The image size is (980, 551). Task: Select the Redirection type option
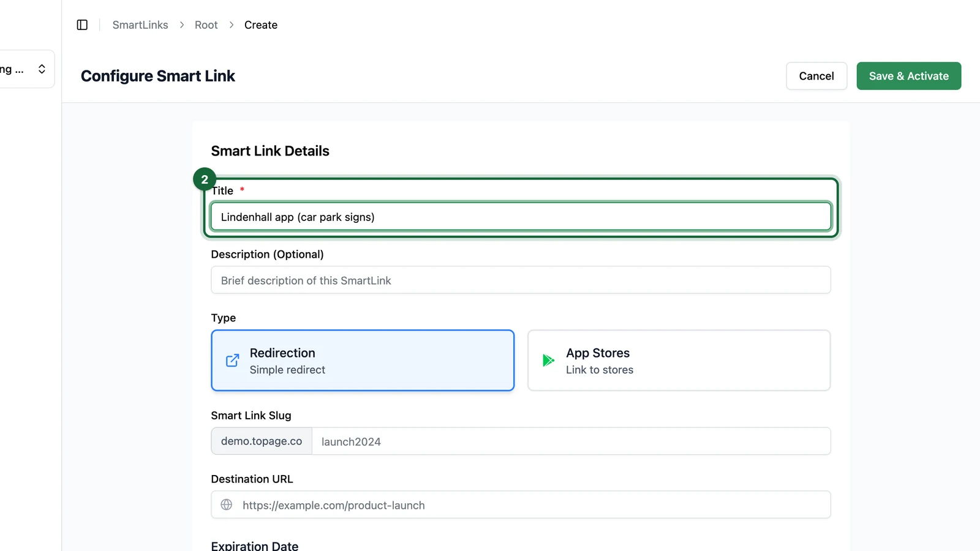point(363,361)
